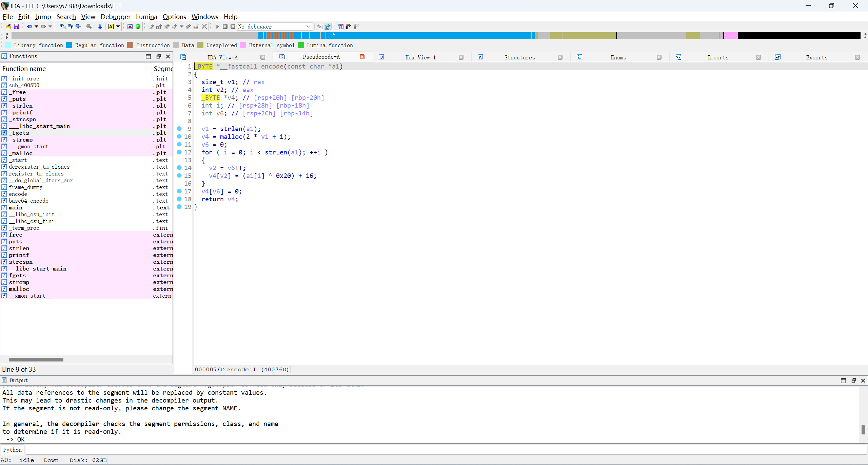Click the search next occurrence icon
Viewport: 868px width, 465px height.
pos(89,26)
